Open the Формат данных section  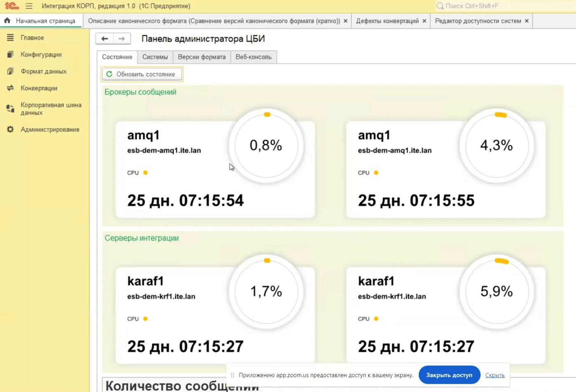44,71
